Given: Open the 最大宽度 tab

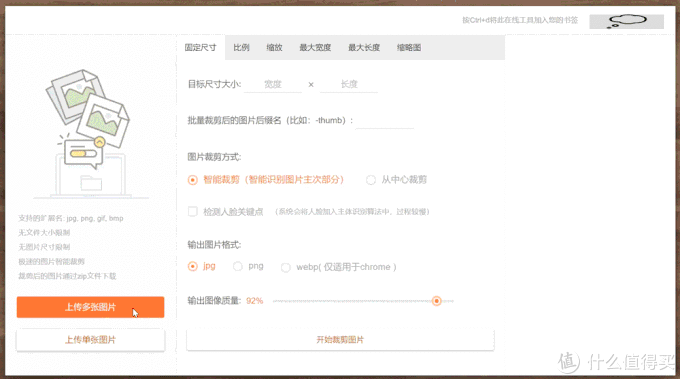Looking at the screenshot, I should (x=315, y=48).
